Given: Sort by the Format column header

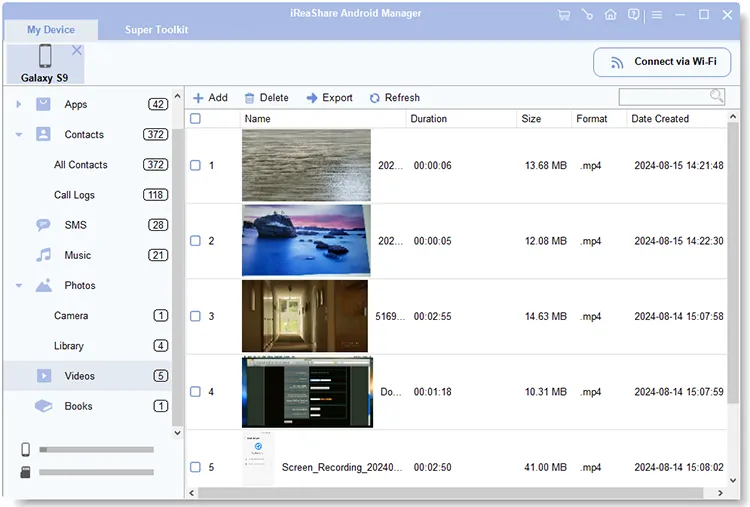Looking at the screenshot, I should (599, 119).
